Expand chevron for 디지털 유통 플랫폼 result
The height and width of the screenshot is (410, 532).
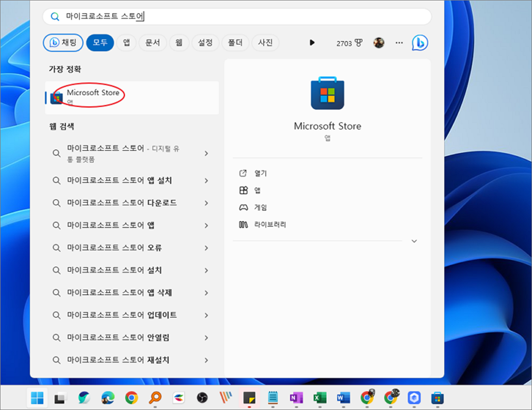tap(206, 154)
